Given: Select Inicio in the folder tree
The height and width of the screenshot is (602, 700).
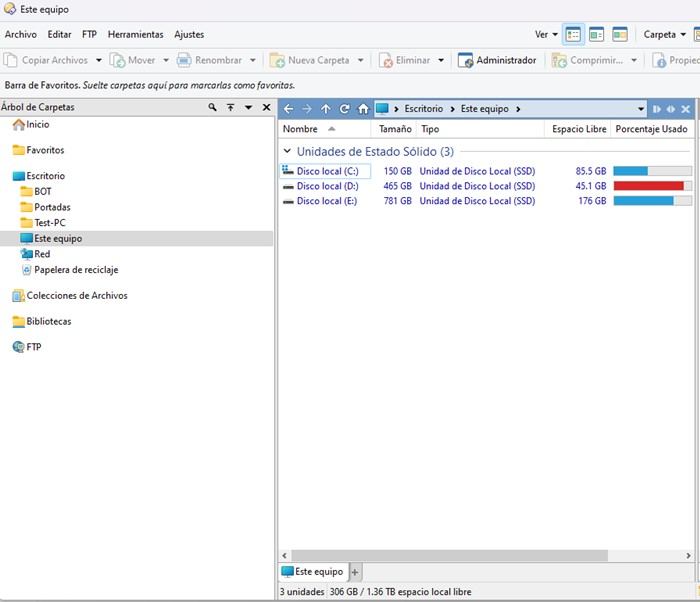Looking at the screenshot, I should click(x=31, y=125).
